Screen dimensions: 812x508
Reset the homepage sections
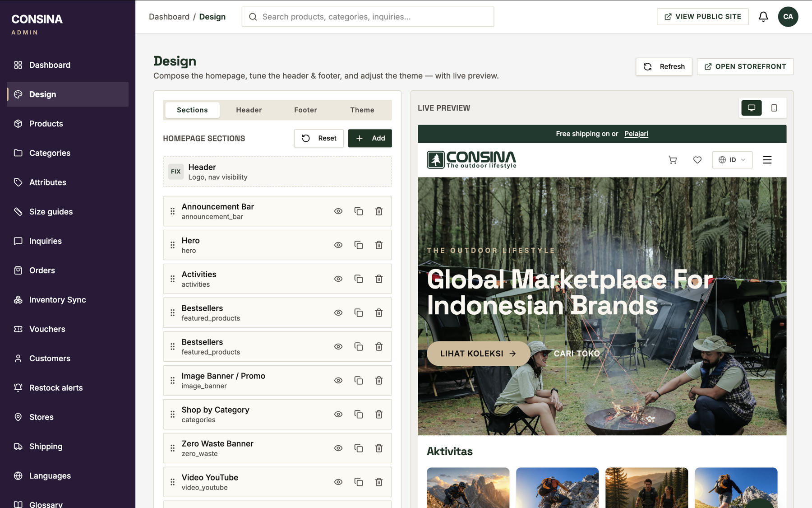click(319, 138)
